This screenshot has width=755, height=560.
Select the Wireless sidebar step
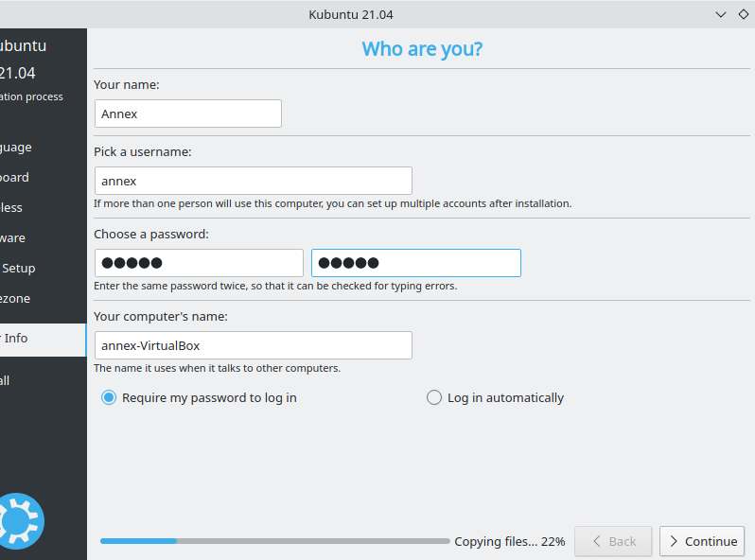coord(11,208)
